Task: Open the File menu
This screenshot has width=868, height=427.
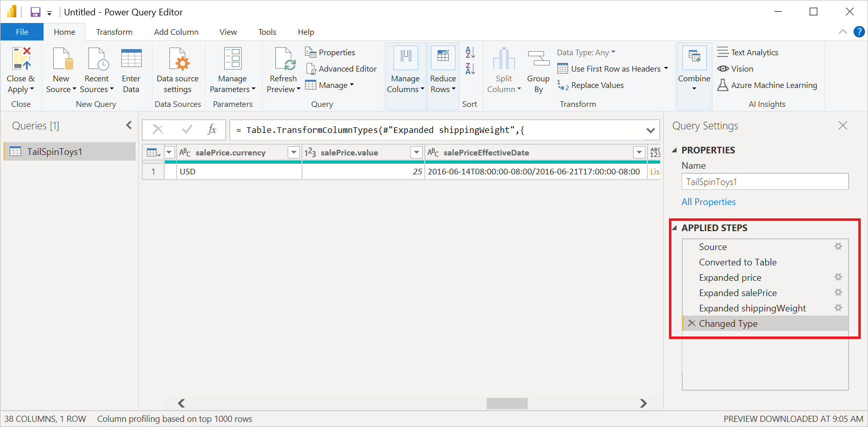Action: (22, 32)
